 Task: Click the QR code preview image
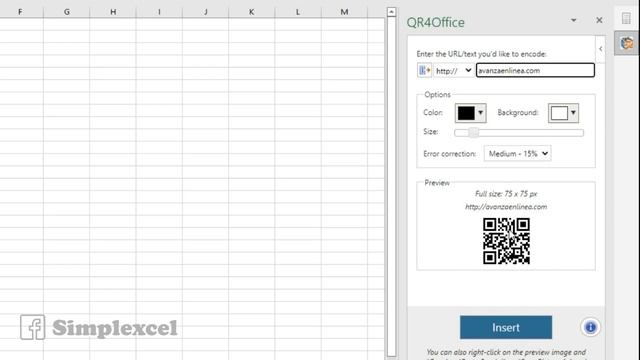click(x=506, y=241)
